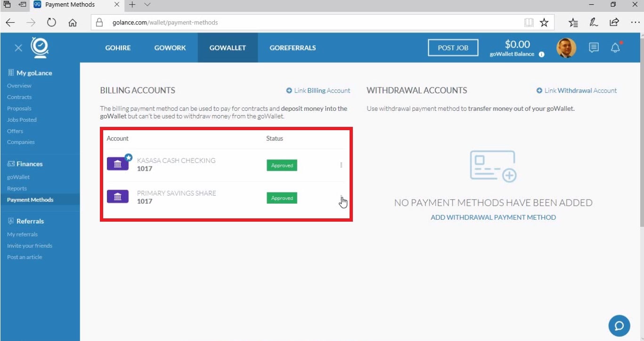The image size is (644, 341).
Task: Click Approved status of PRIMARY SAVINGS SHARE
Action: (282, 198)
